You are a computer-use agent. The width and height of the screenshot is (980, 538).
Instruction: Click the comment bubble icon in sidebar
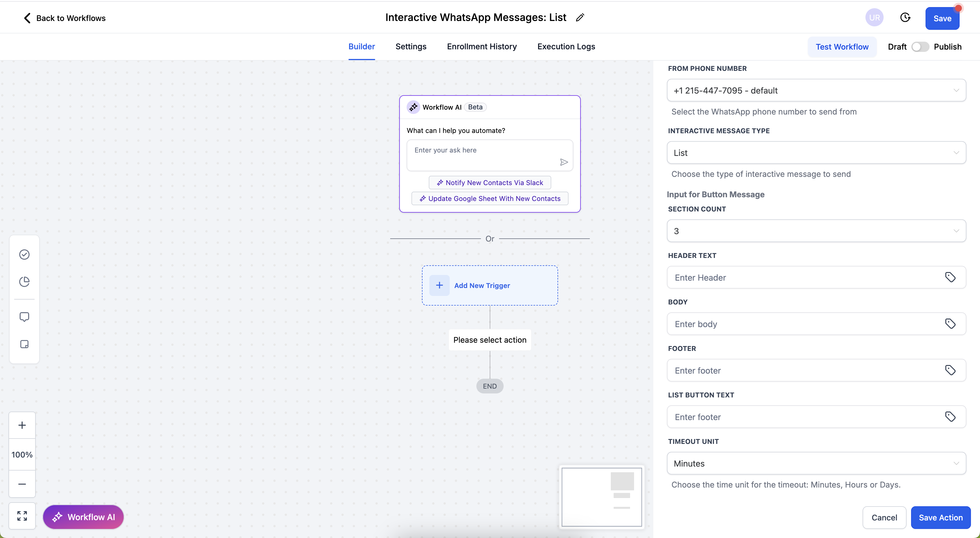coord(24,317)
